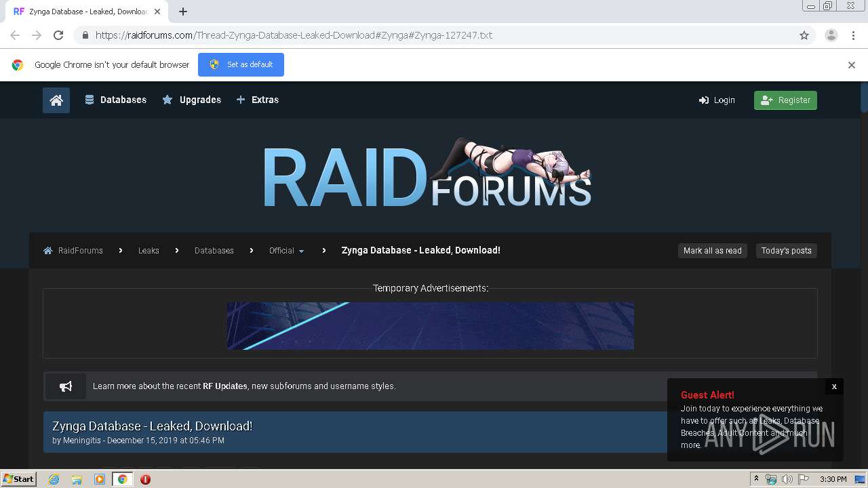Go forward in Chrome
Viewport: 868px width, 488px height.
(37, 35)
